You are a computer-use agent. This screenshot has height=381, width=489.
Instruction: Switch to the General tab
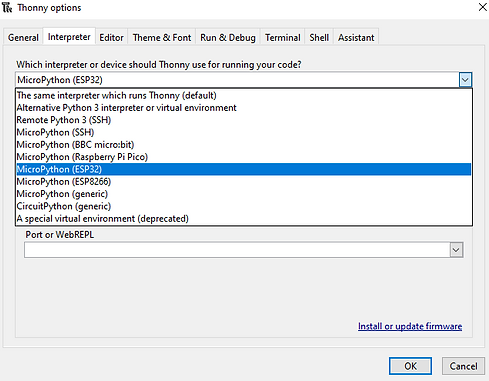click(x=23, y=37)
